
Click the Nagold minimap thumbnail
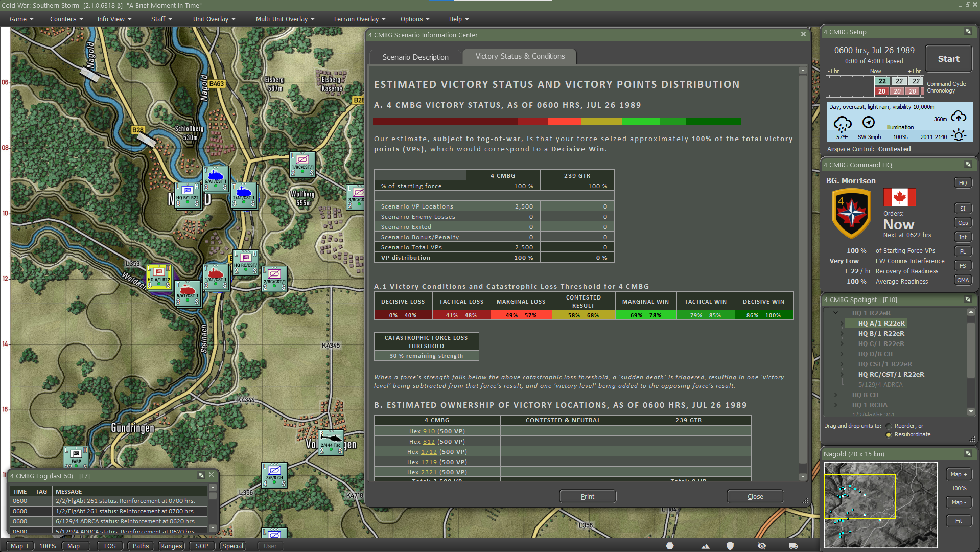point(880,504)
